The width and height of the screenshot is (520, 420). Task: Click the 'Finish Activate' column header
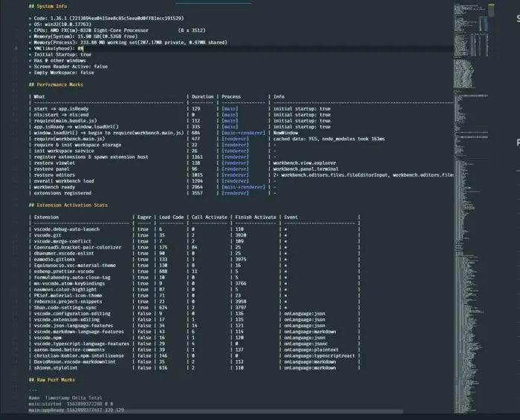tap(256, 217)
